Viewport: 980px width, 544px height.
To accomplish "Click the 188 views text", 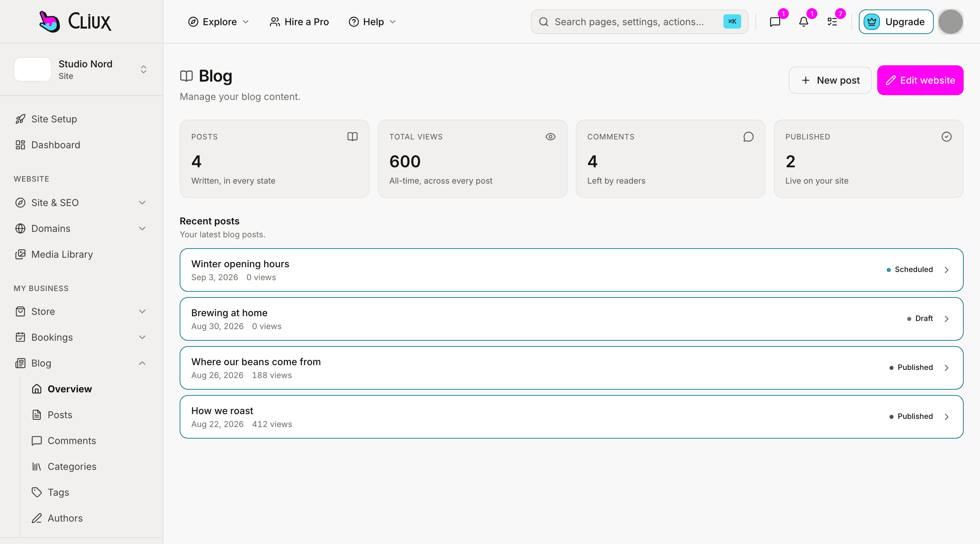I will point(272,375).
